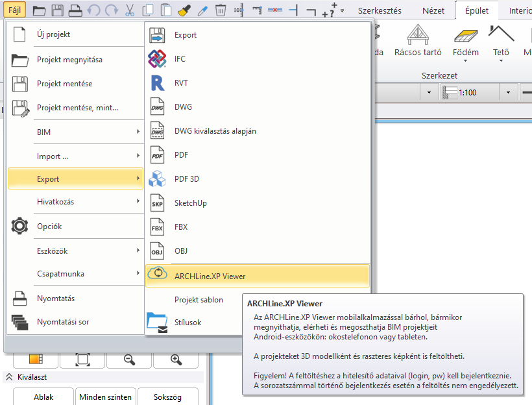Open the dropdown left of the scale box
Screen dimensions: 532x405
click(429, 92)
